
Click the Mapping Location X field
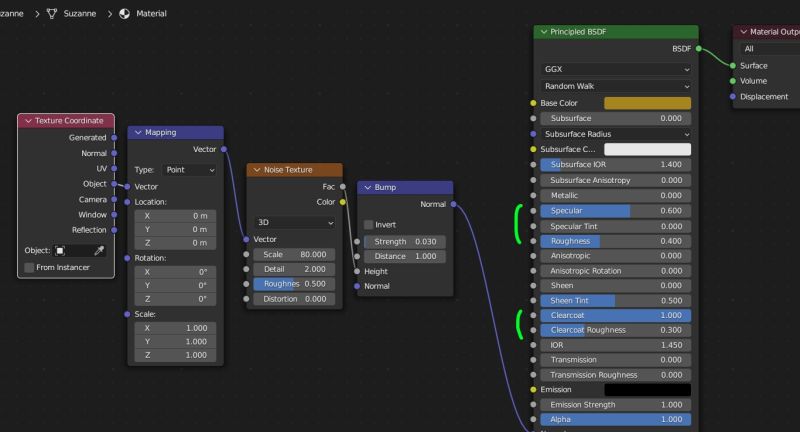[175, 216]
